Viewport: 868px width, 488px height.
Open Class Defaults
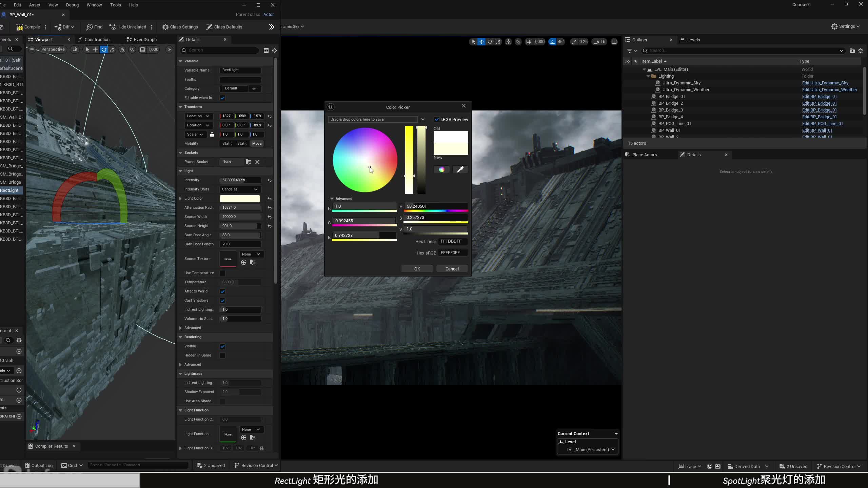point(224,27)
